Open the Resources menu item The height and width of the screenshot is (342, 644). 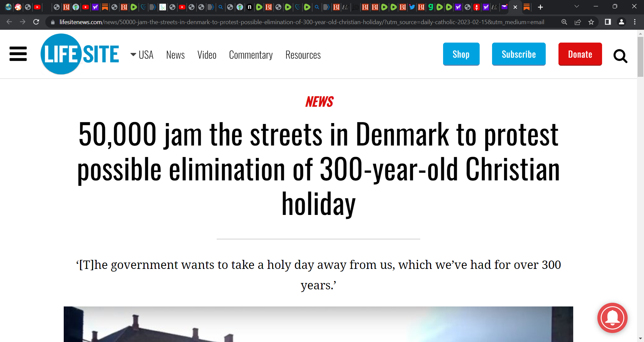click(303, 55)
